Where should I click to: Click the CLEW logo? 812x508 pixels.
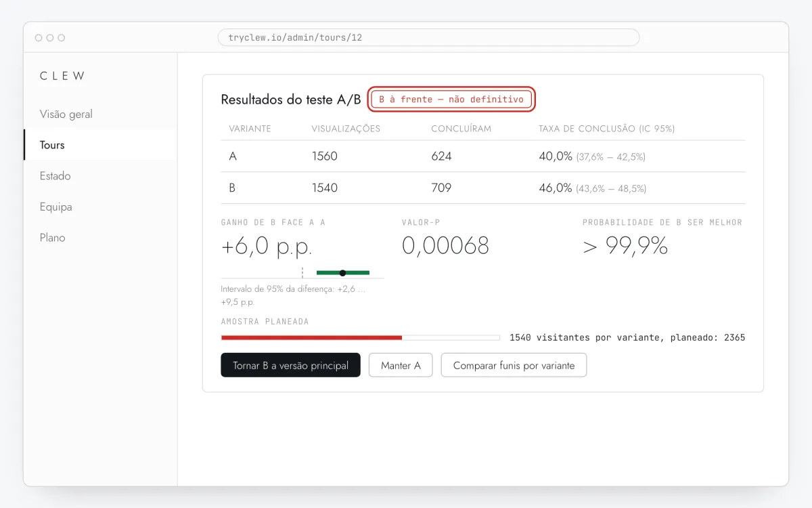tap(63, 76)
